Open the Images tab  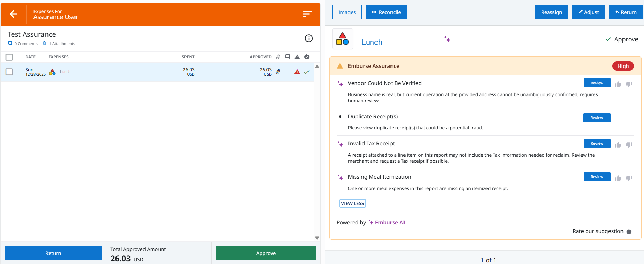pyautogui.click(x=347, y=12)
